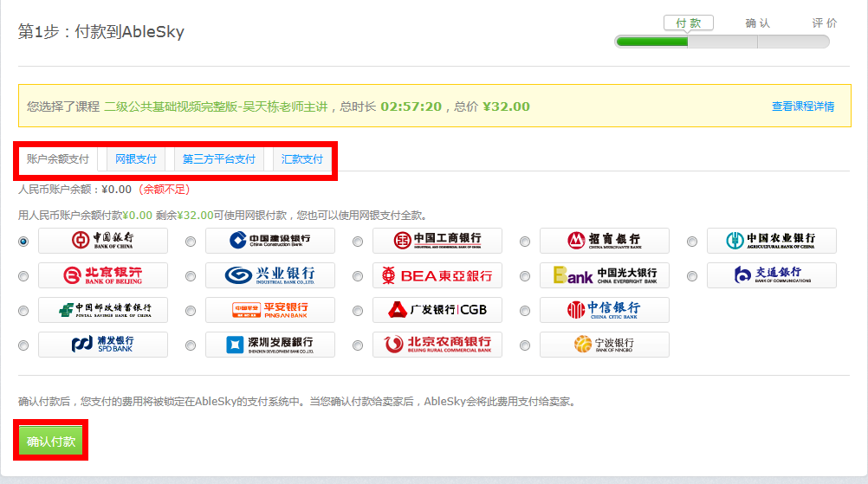Click the Industrial Bank 兴业银行 logo
This screenshot has width=868, height=484.
tap(270, 275)
